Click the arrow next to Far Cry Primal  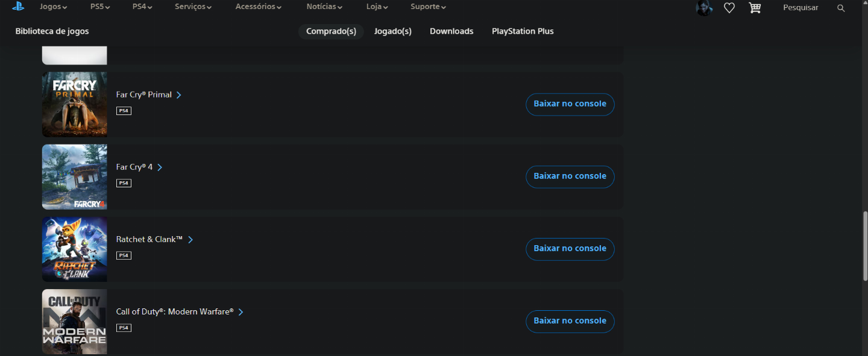pyautogui.click(x=179, y=95)
